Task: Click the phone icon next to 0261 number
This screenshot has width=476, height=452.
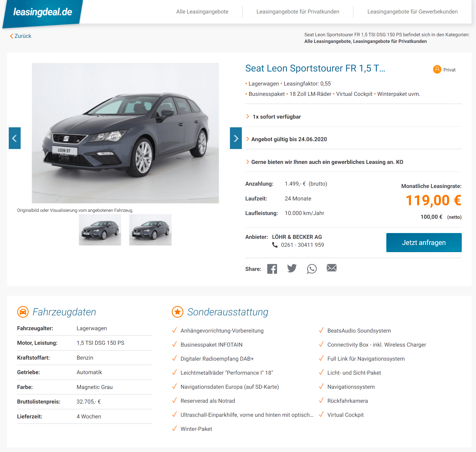Action: tap(275, 245)
